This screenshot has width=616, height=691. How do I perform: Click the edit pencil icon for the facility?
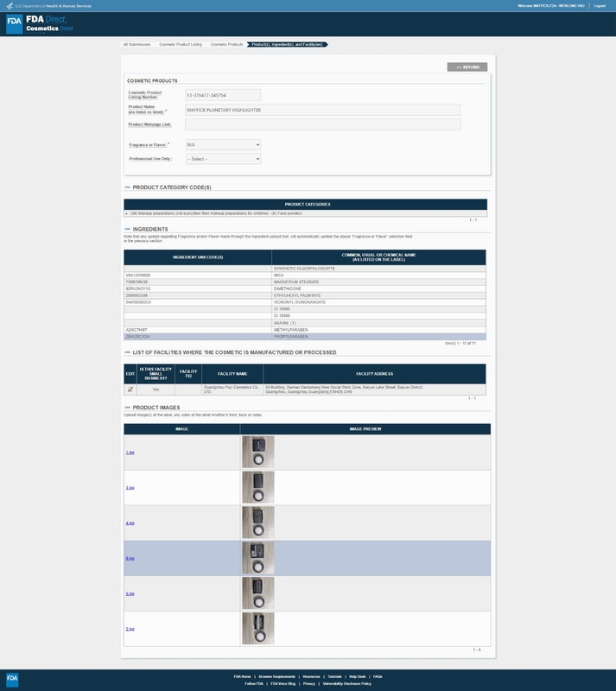(x=130, y=390)
